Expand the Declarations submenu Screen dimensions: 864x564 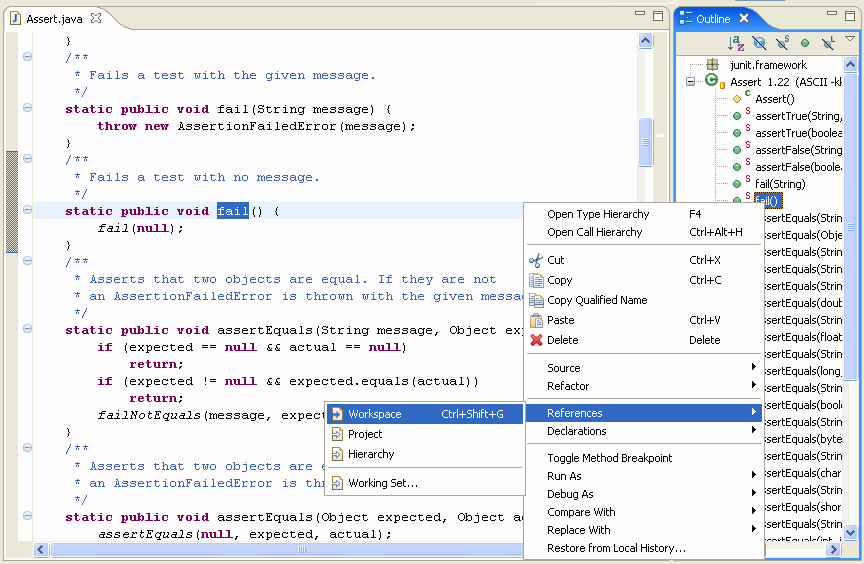click(644, 431)
